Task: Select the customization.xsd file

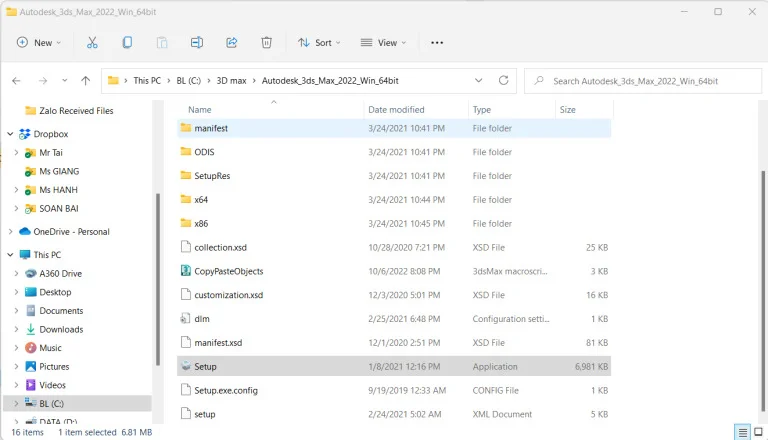Action: (394, 295)
